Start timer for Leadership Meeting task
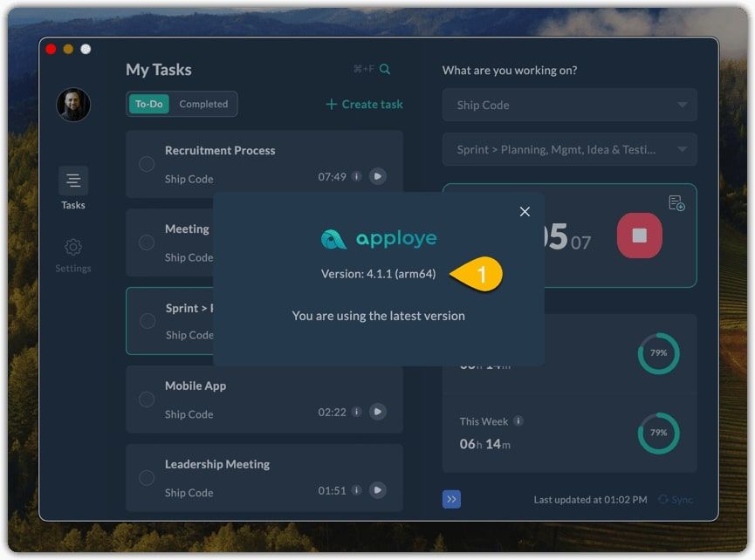The height and width of the screenshot is (560, 755). [x=377, y=490]
